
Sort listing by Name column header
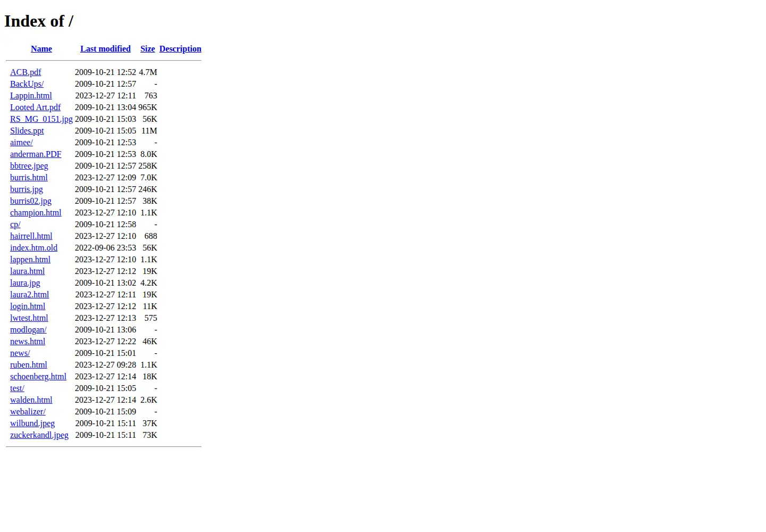41,49
